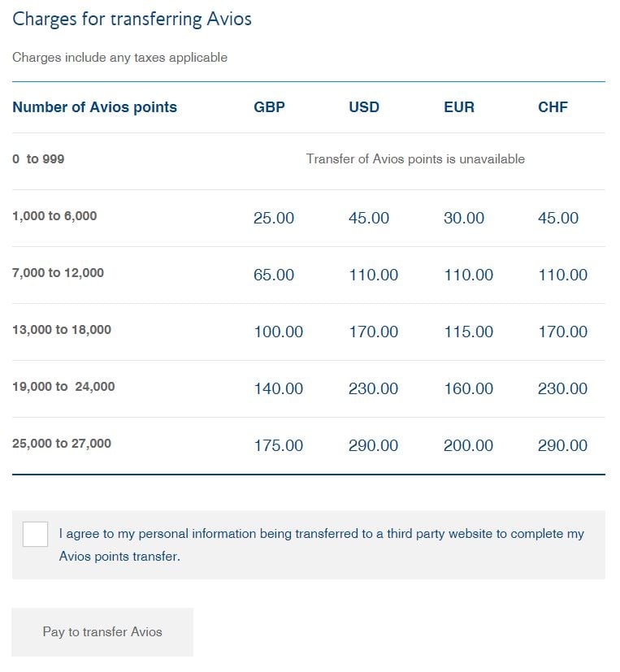Select the 25,000 to 27,000 row label
This screenshot has width=620, height=672.
pyautogui.click(x=62, y=444)
